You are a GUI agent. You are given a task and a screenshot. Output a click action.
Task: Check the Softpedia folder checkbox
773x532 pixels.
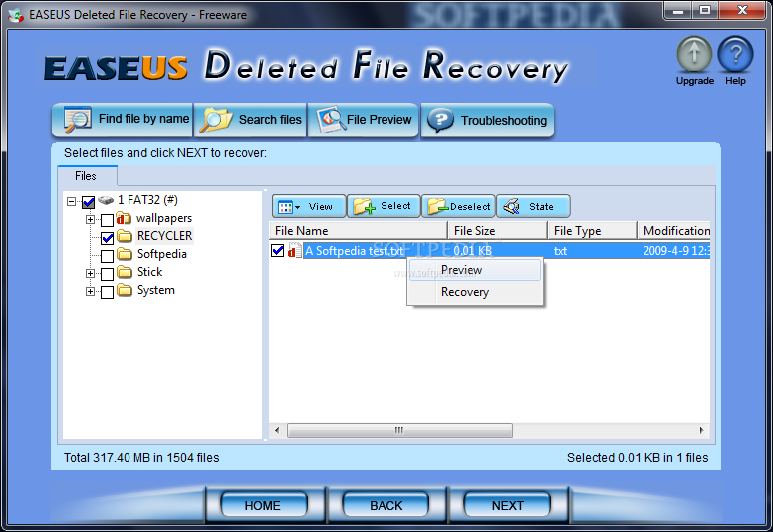107,256
